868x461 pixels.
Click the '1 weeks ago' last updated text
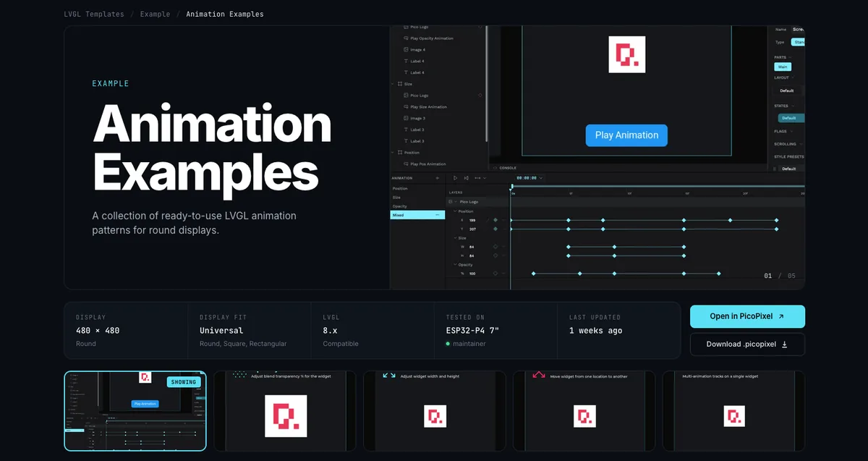point(595,331)
